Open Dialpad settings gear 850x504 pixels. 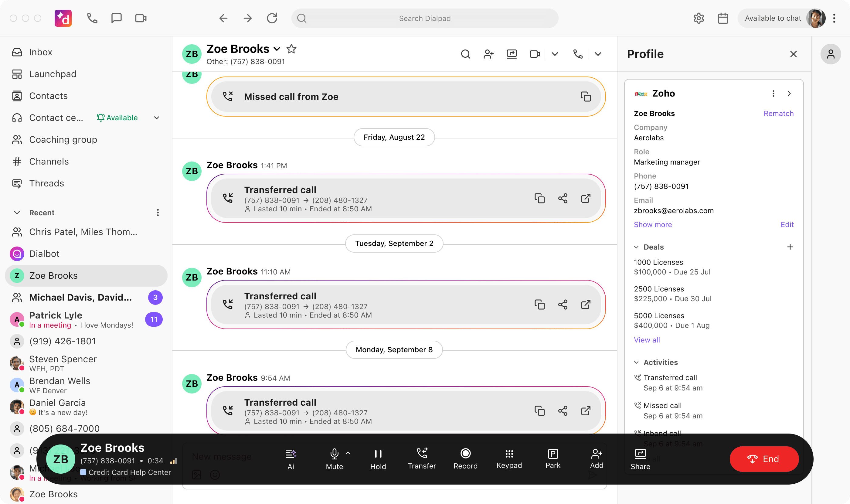point(699,18)
